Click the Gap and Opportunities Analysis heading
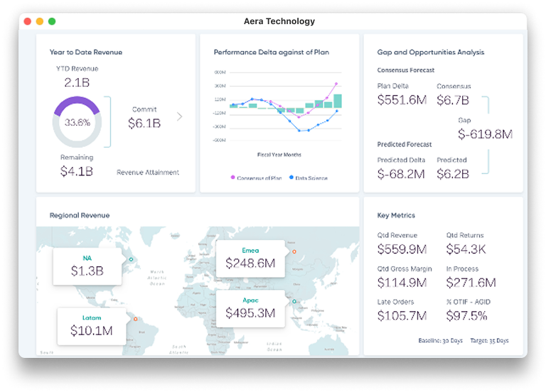 431,52
